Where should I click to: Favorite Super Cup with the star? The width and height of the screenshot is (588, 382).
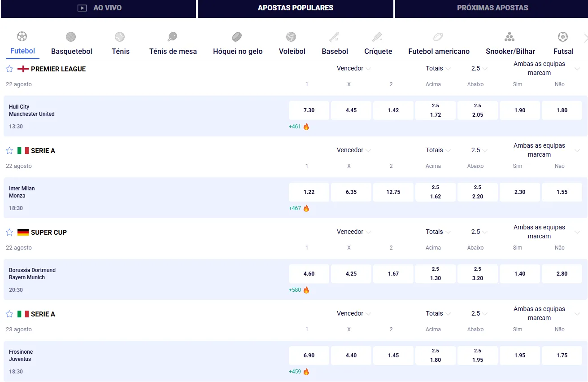9,232
